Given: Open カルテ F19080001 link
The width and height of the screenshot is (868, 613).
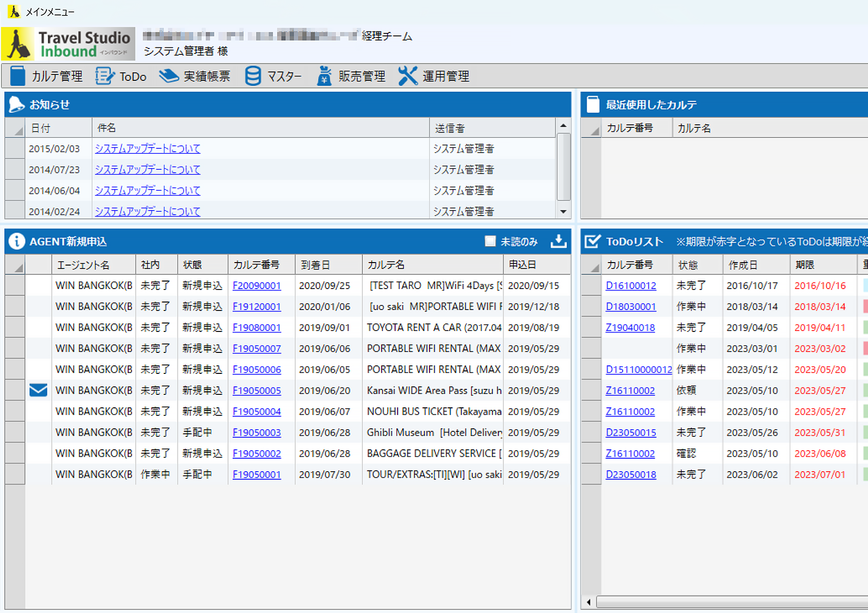Looking at the screenshot, I should coord(256,327).
